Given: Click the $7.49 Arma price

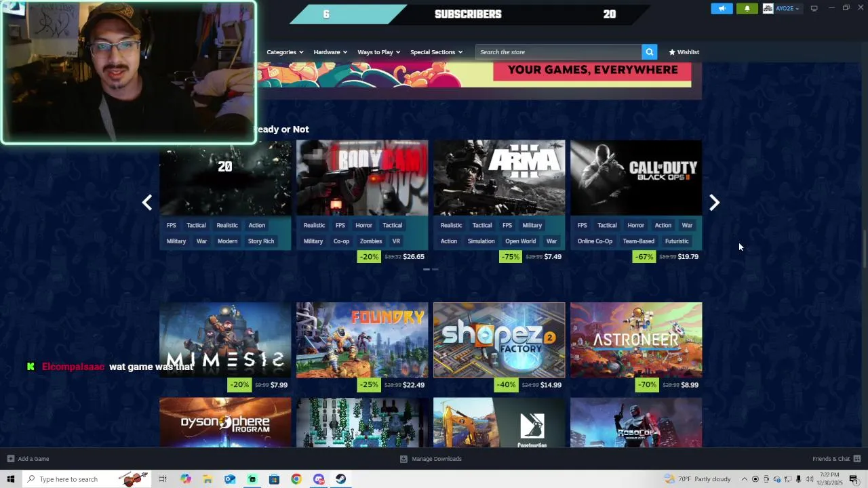Looking at the screenshot, I should [553, 257].
